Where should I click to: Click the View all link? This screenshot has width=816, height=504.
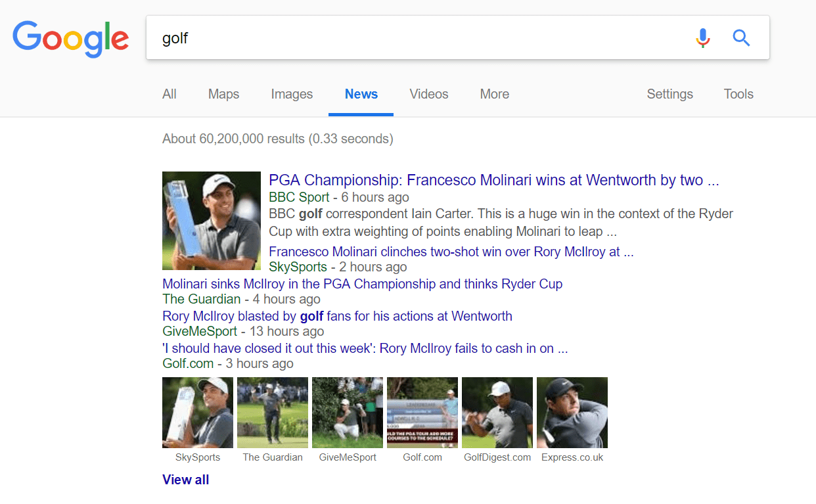pos(185,479)
